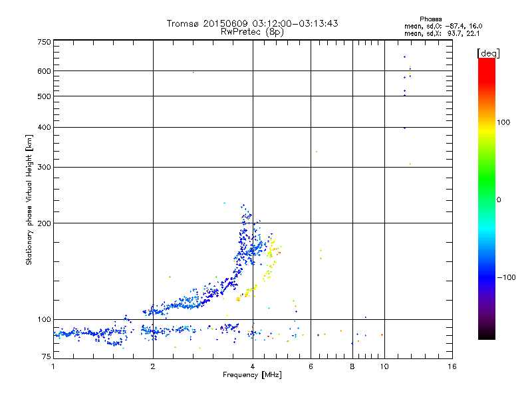Click the frequency axis label "10"
Image resolution: width=532 pixels, height=399 pixels.
click(384, 366)
